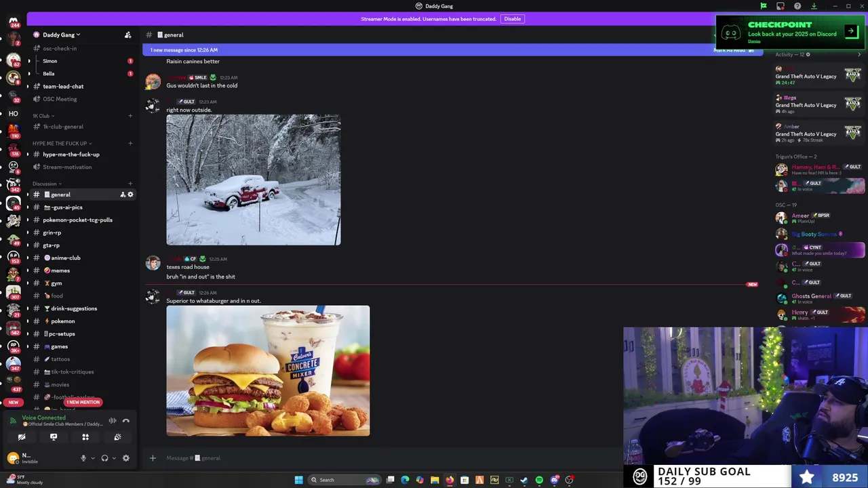Open the soundboard icon
This screenshot has width=868, height=488.
(x=117, y=437)
